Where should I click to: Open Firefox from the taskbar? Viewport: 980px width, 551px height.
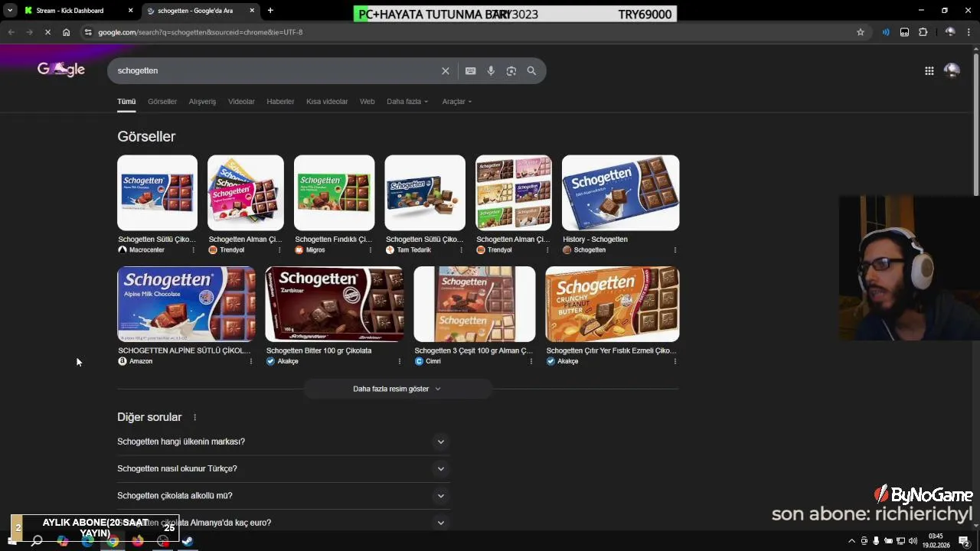pos(138,541)
